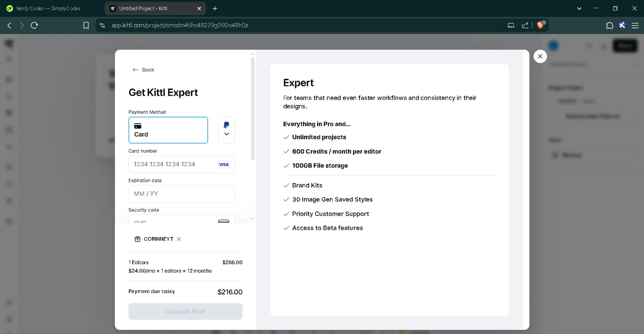Click the Expiration date field
Screen dimensions: 644x334
(181, 194)
